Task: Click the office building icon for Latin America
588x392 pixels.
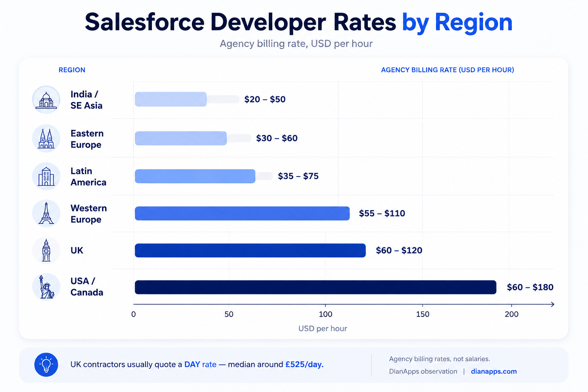Action: pyautogui.click(x=46, y=176)
